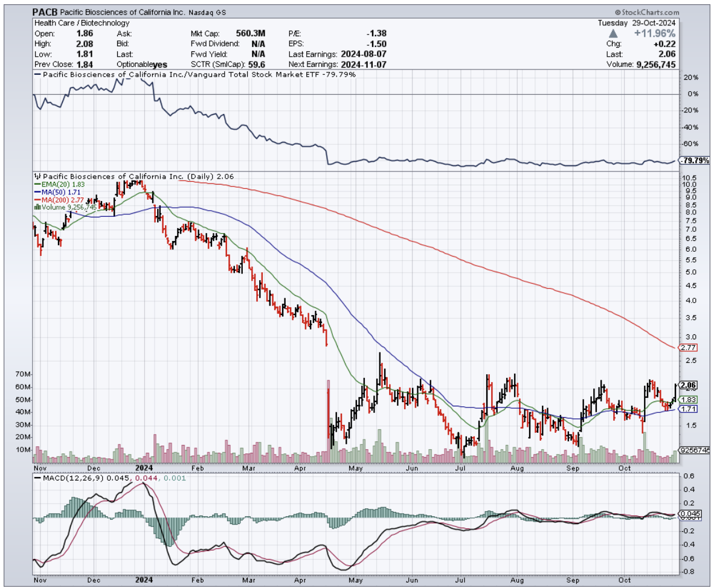Screen dimensions: 714x588
Task: Click the Health Care / Biotechnology sector label
Action: (x=82, y=23)
